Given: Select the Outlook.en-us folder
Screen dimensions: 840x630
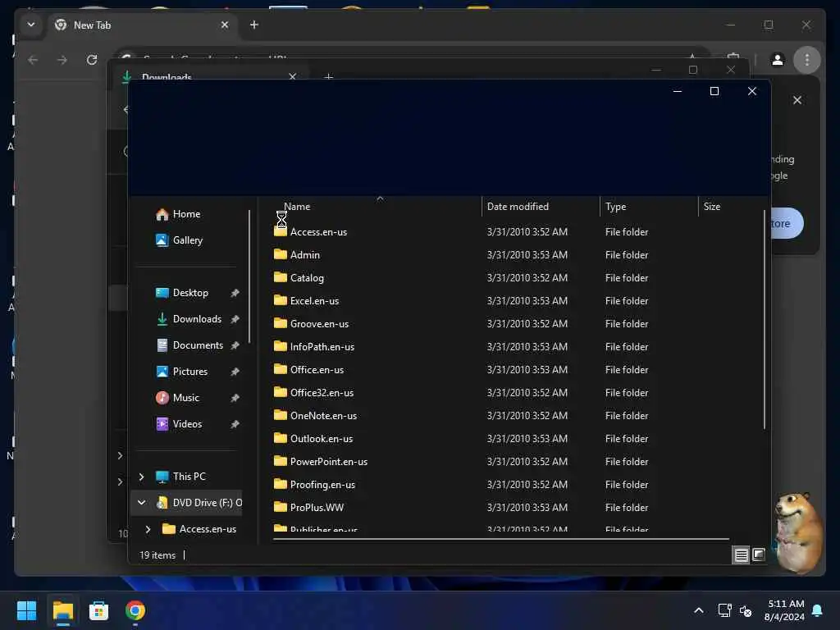Looking at the screenshot, I should point(321,440).
